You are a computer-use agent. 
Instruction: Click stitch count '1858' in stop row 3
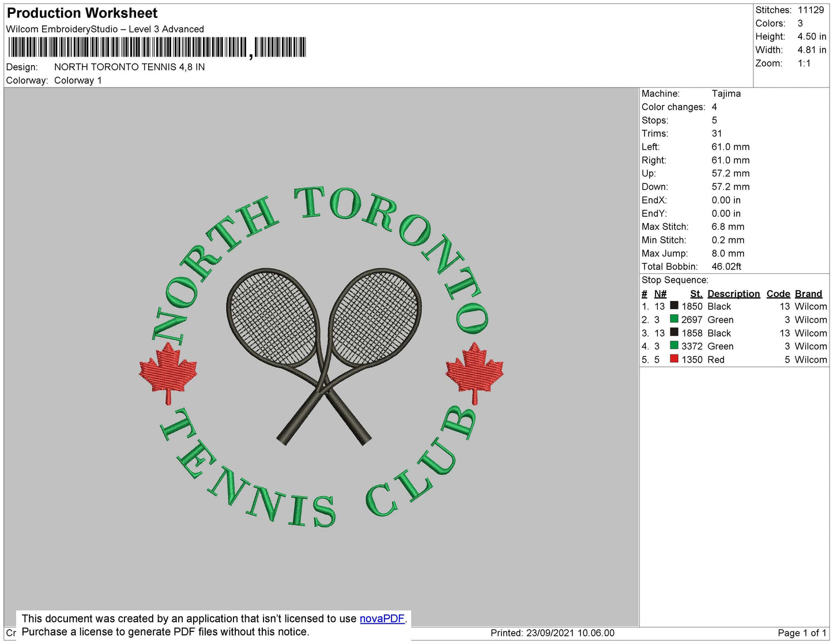coord(692,333)
